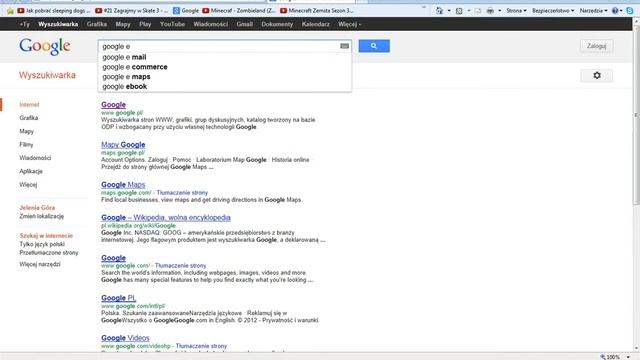Image resolution: width=640 pixels, height=360 pixels.
Task: Expand the Help dropdown arrow
Action: pyautogui.click(x=622, y=11)
